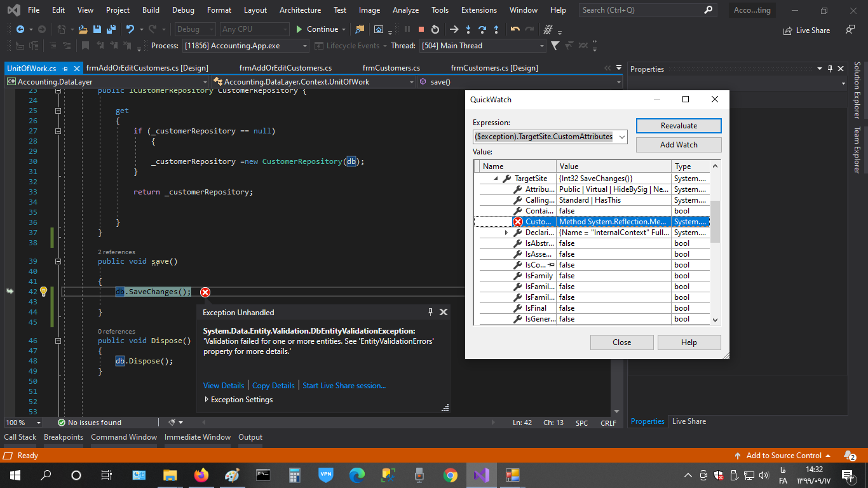This screenshot has width=868, height=488.
Task: Click the Continue debugging button
Action: [317, 29]
